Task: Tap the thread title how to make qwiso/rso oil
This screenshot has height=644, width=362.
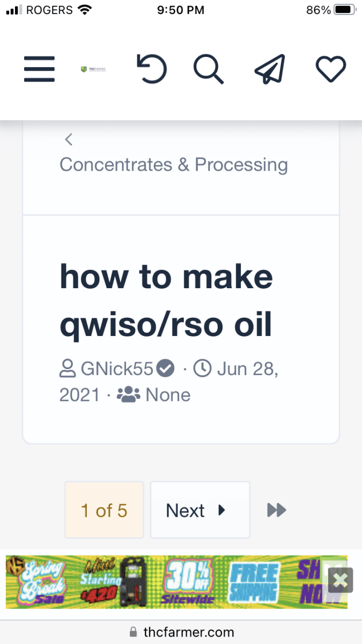Action: [166, 301]
